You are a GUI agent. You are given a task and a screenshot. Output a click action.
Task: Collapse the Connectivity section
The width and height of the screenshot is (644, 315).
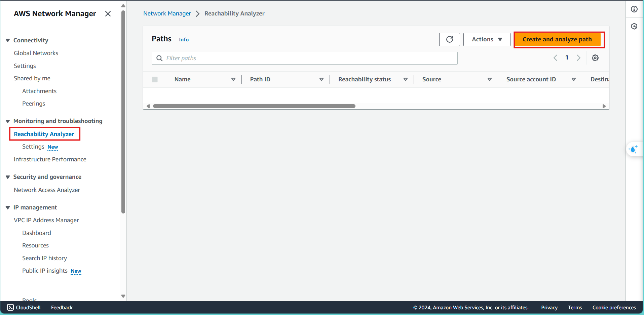pos(8,40)
